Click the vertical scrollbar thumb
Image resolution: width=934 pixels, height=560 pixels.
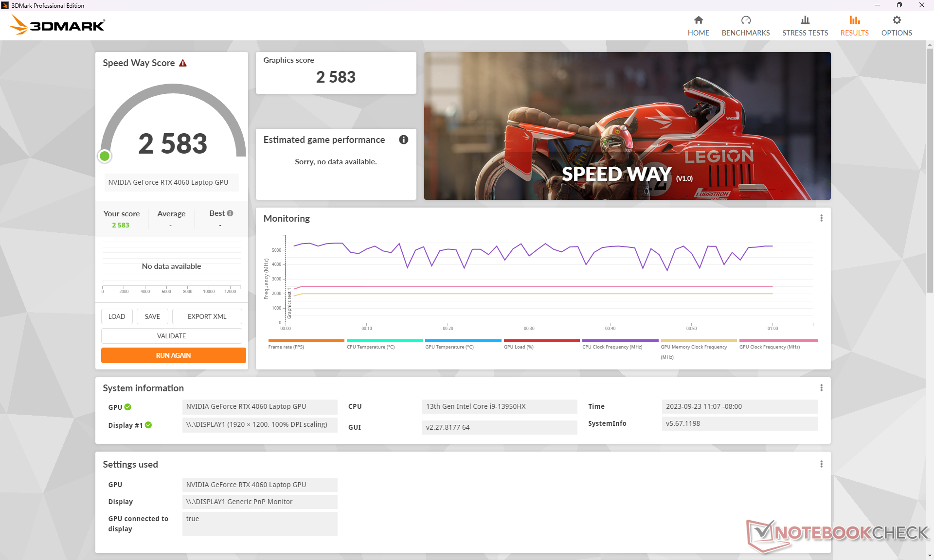(x=930, y=170)
